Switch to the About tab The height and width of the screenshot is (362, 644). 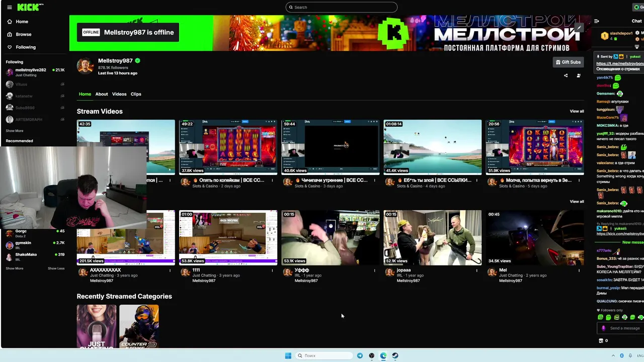tap(102, 94)
